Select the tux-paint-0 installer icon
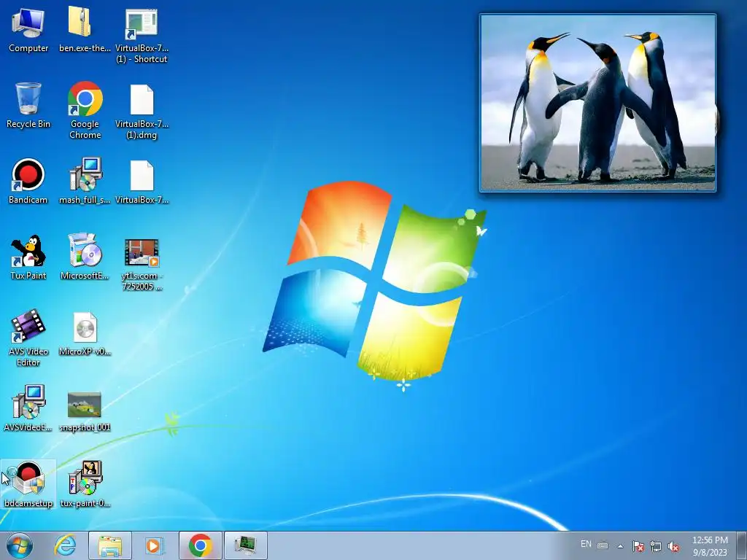 coord(85,485)
